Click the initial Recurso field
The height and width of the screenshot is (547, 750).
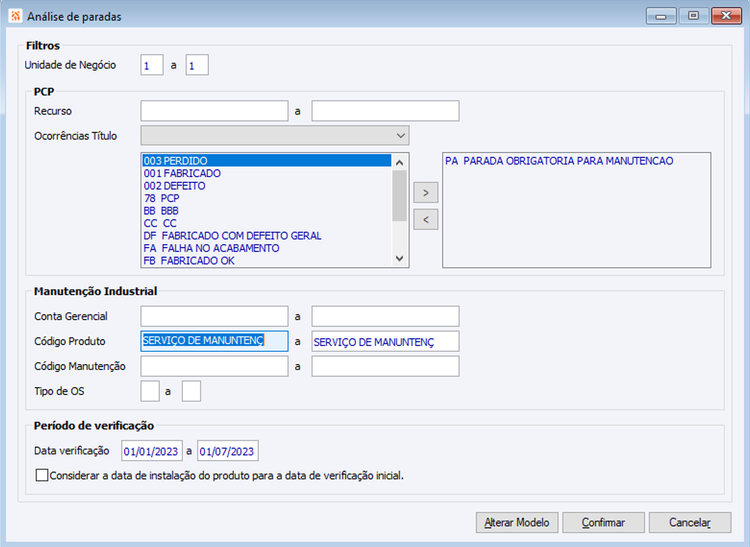click(214, 111)
